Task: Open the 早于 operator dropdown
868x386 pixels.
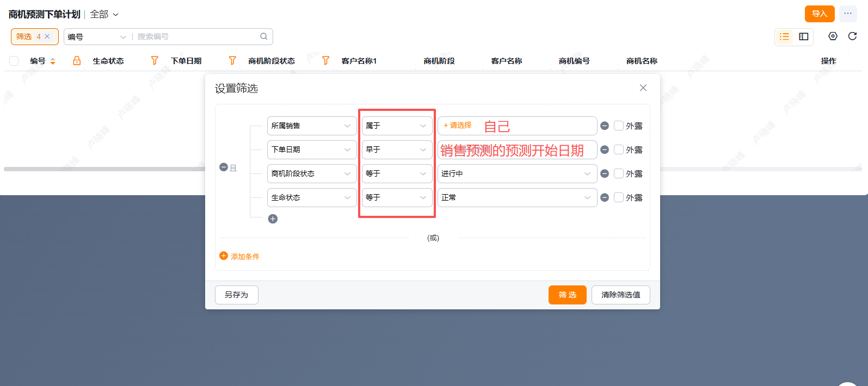Action: pos(397,150)
